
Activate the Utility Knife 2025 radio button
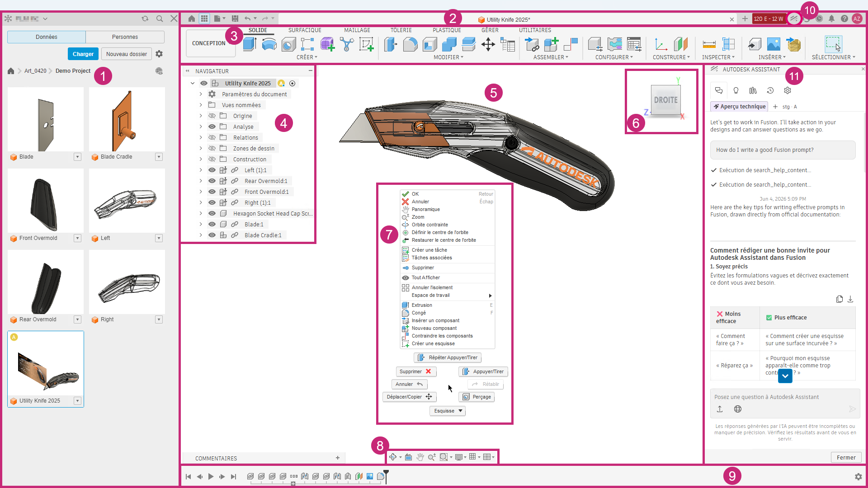point(292,83)
